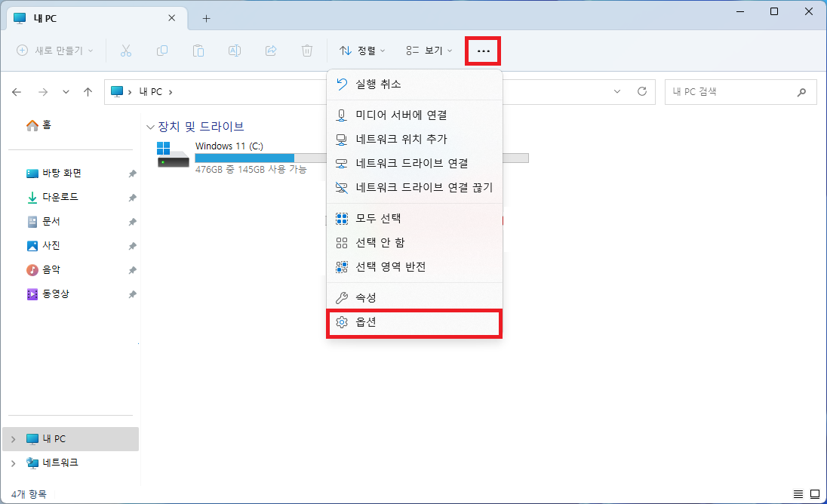Open the 보기 (View) dropdown

click(429, 51)
